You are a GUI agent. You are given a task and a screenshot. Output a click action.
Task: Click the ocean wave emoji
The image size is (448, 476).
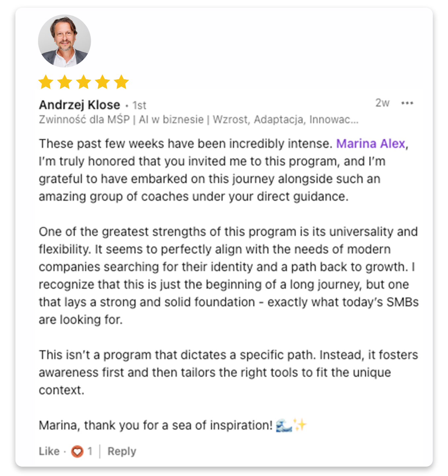click(284, 425)
